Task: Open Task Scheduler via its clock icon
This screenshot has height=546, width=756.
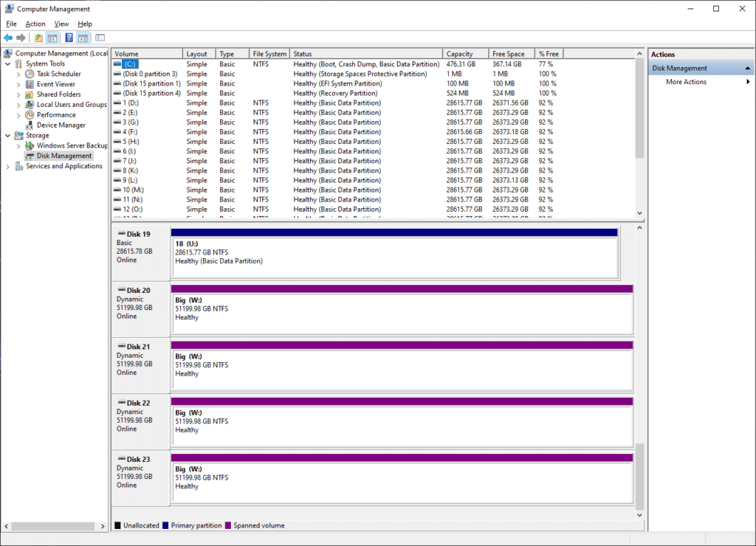Action: pyautogui.click(x=30, y=74)
